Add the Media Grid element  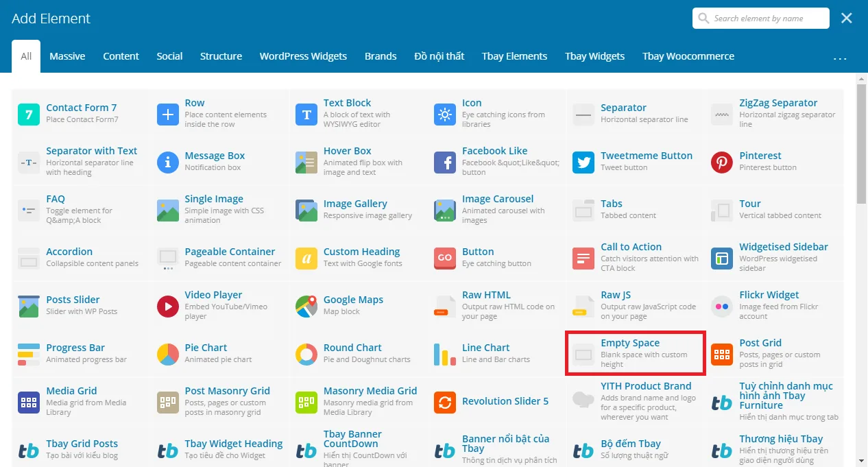tap(81, 402)
